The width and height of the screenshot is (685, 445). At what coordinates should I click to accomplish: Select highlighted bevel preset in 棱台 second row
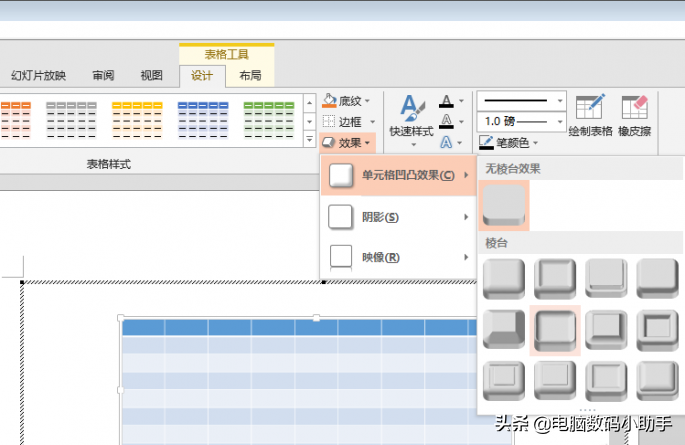555,331
